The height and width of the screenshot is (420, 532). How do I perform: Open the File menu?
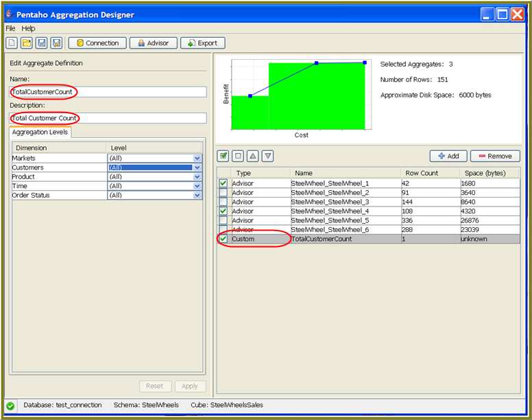click(x=10, y=29)
